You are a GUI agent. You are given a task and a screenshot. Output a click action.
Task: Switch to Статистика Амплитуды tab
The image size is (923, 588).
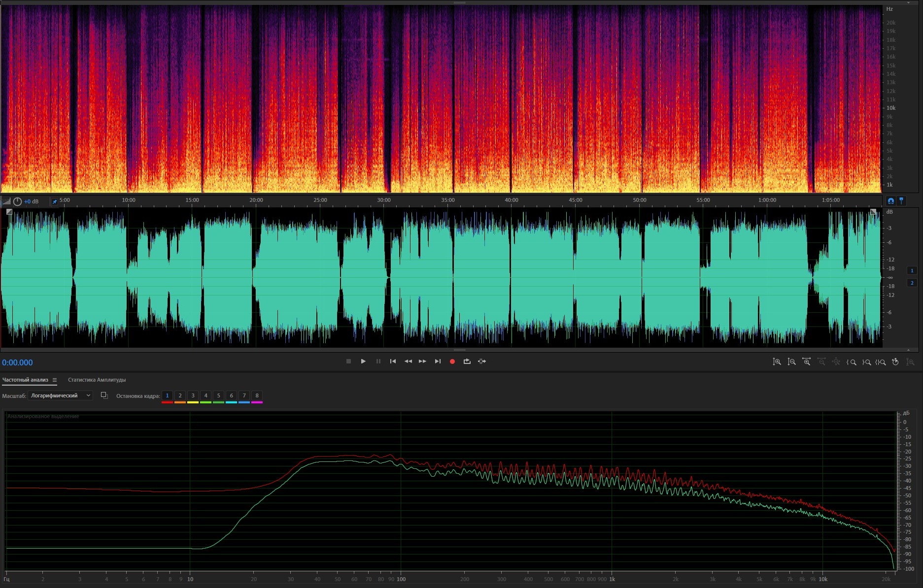(x=97, y=380)
